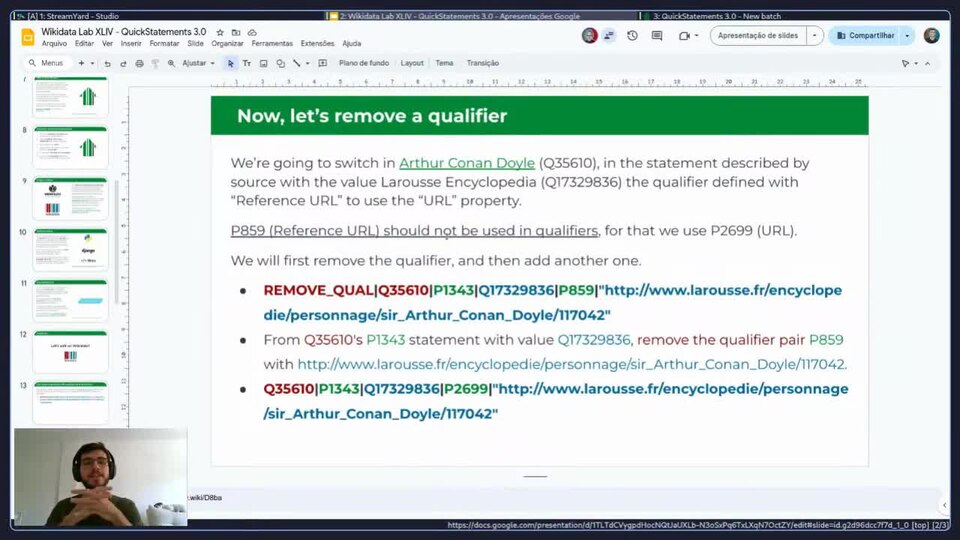Select the arrow cursor tool
The width and height of the screenshot is (960, 540).
click(230, 63)
